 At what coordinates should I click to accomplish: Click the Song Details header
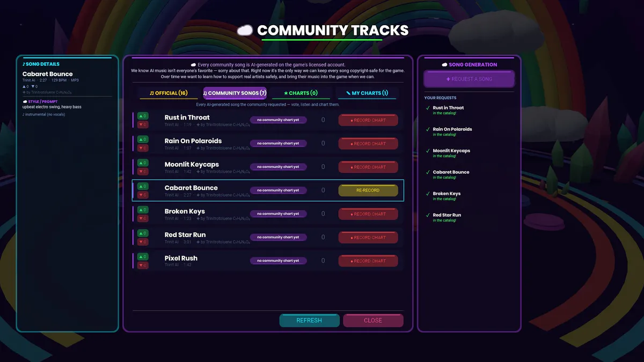point(41,64)
